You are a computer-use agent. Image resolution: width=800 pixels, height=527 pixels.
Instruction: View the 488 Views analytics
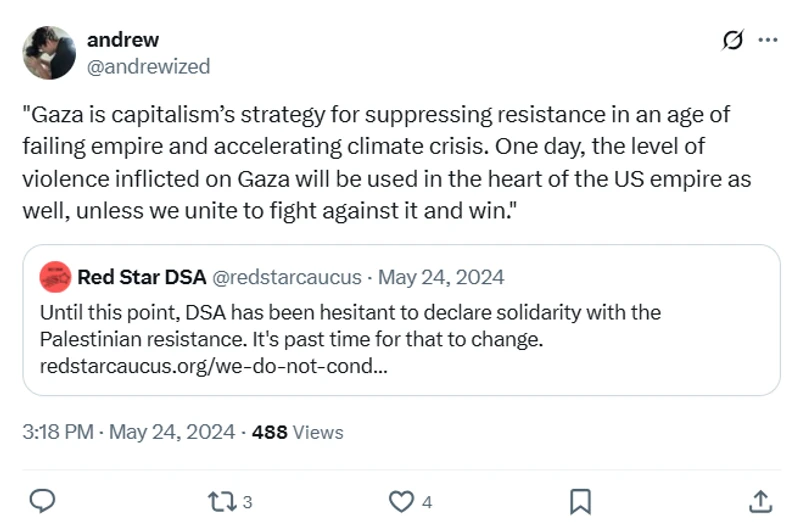[x=297, y=432]
